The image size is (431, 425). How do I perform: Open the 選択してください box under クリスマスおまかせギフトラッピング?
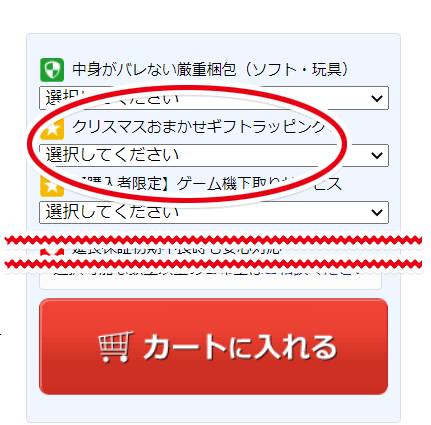214,155
